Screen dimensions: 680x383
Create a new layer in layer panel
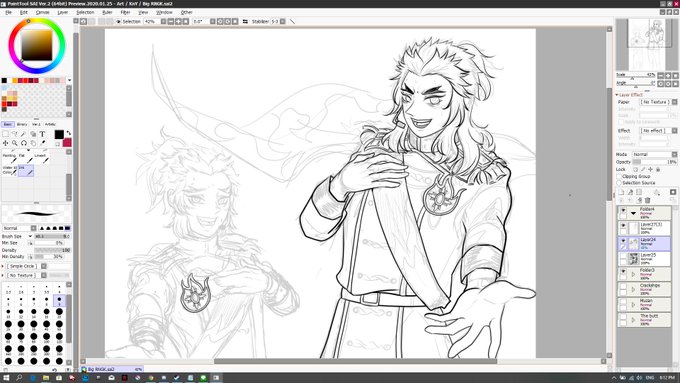[x=621, y=192]
